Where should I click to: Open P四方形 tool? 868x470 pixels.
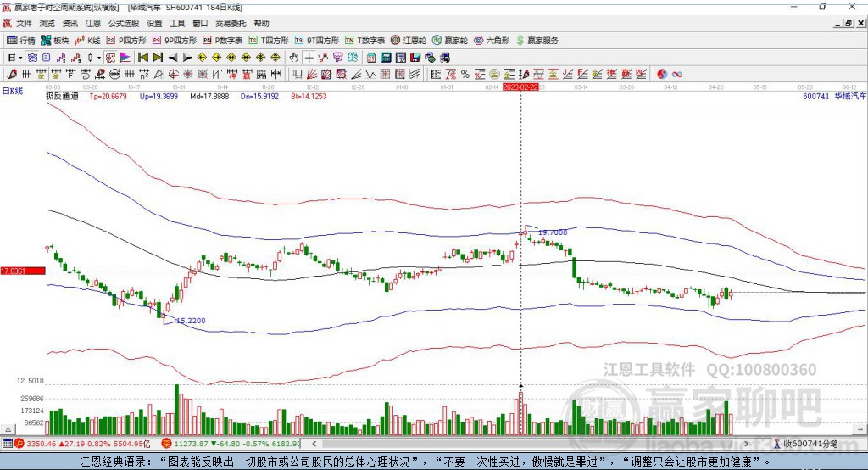click(x=126, y=41)
